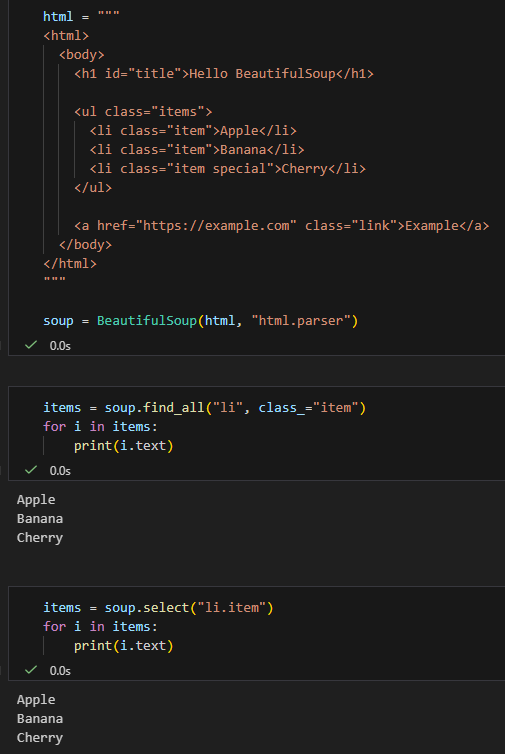
Task: Click print(i.text) in the select cell
Action: [x=124, y=646]
